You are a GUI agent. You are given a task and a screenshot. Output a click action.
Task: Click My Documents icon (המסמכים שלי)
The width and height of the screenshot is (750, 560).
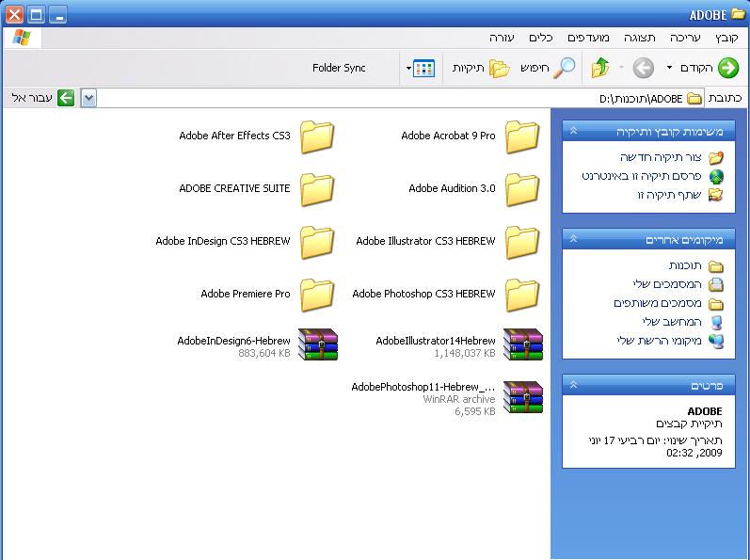716,284
